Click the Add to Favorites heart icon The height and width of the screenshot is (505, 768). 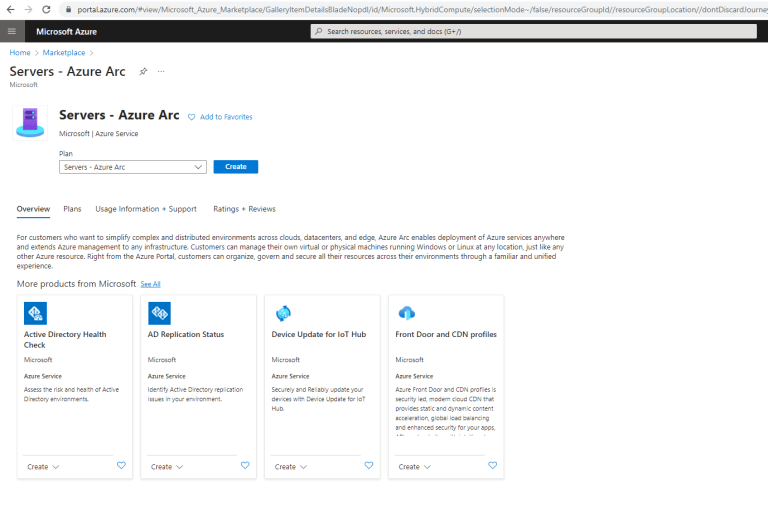[192, 117]
